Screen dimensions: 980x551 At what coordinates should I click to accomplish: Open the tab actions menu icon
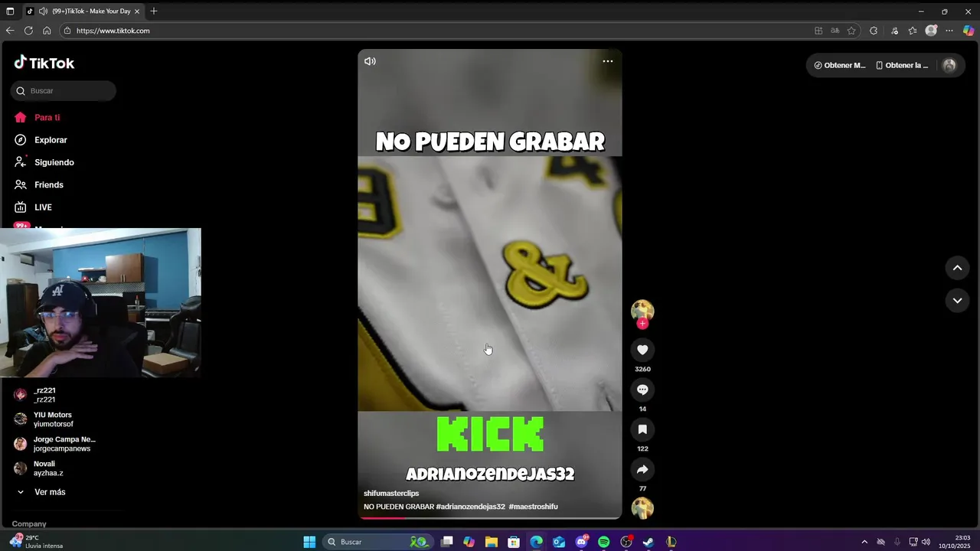pos(10,11)
